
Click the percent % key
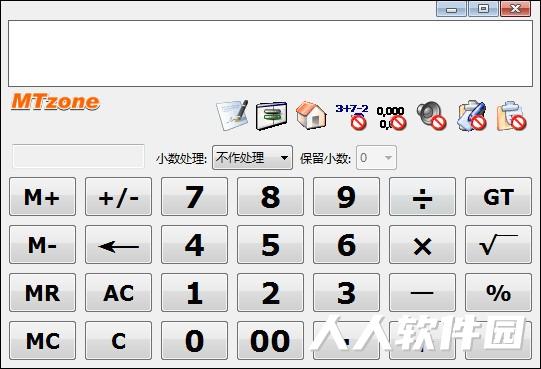498,292
